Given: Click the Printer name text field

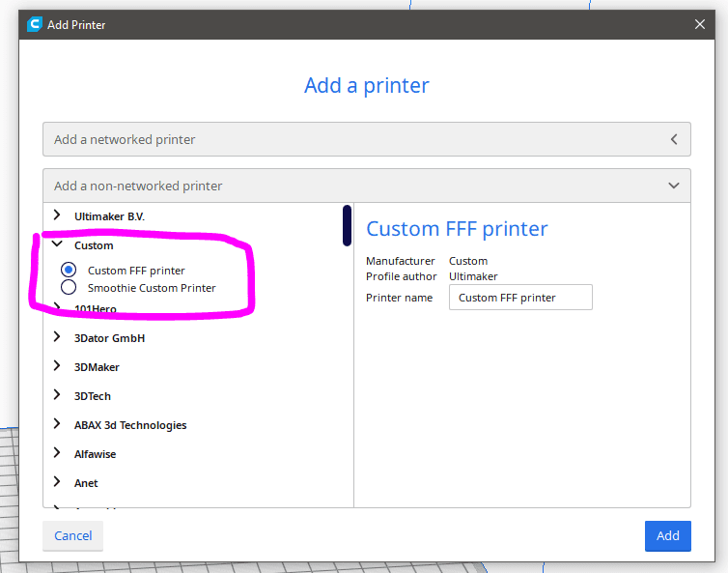Looking at the screenshot, I should [x=520, y=298].
